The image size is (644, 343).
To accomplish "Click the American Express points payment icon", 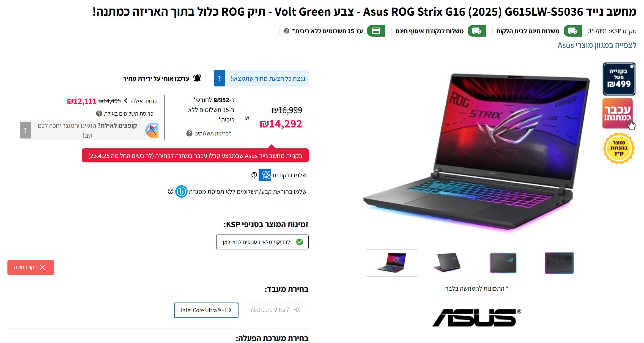I will (265, 175).
